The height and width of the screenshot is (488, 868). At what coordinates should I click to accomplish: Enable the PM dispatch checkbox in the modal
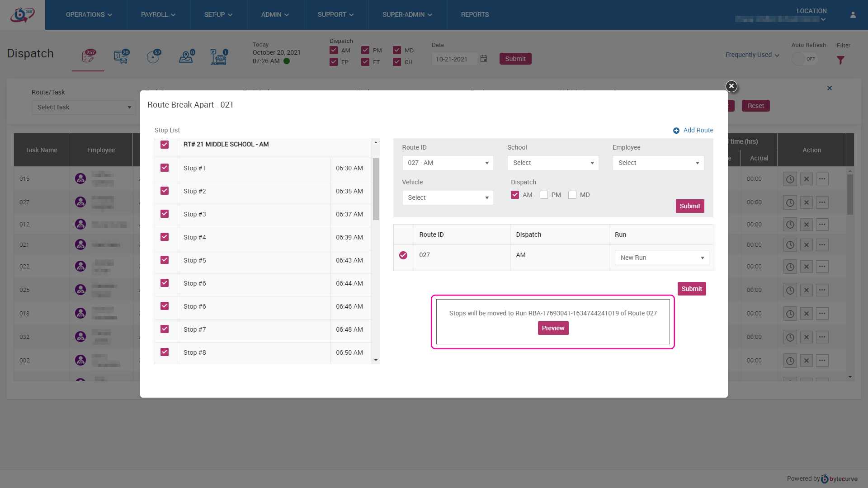coord(544,195)
